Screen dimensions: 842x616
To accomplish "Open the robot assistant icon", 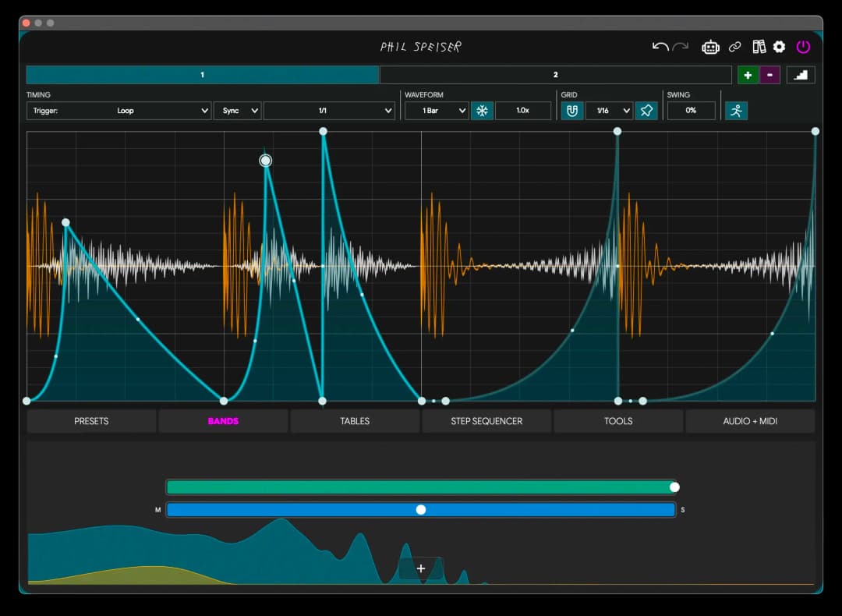I will pos(710,47).
